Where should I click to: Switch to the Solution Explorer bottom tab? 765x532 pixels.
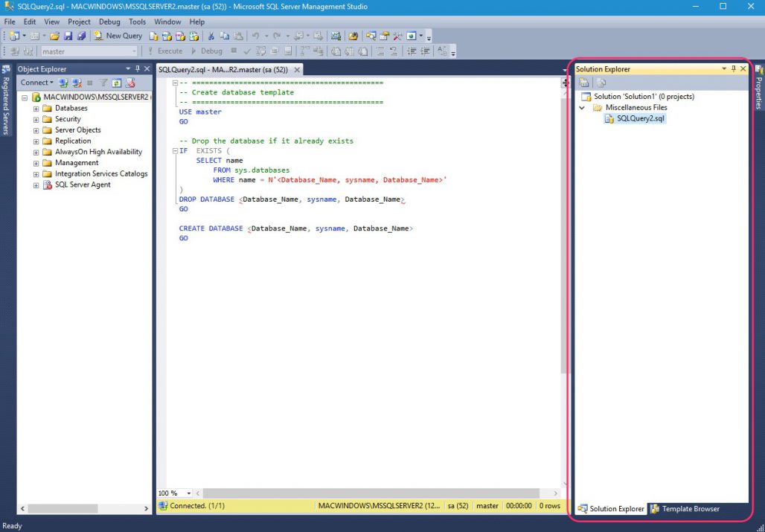pyautogui.click(x=611, y=509)
